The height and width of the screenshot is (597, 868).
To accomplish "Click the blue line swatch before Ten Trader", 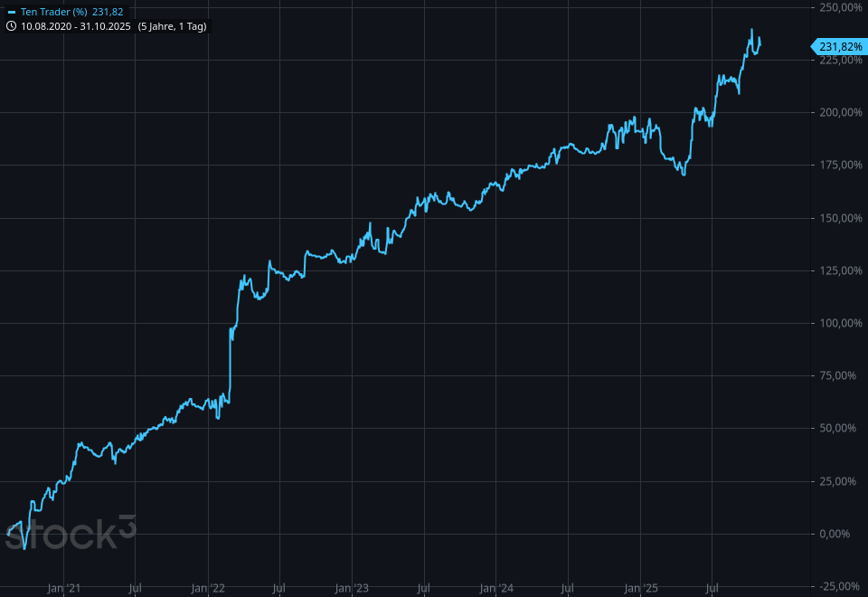I will [11, 13].
